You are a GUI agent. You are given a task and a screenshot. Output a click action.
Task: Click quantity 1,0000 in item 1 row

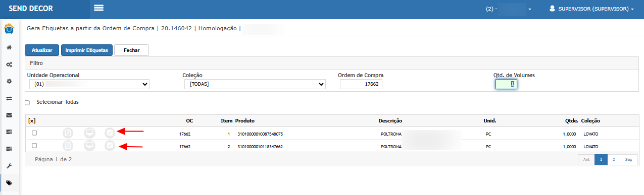tap(569, 134)
